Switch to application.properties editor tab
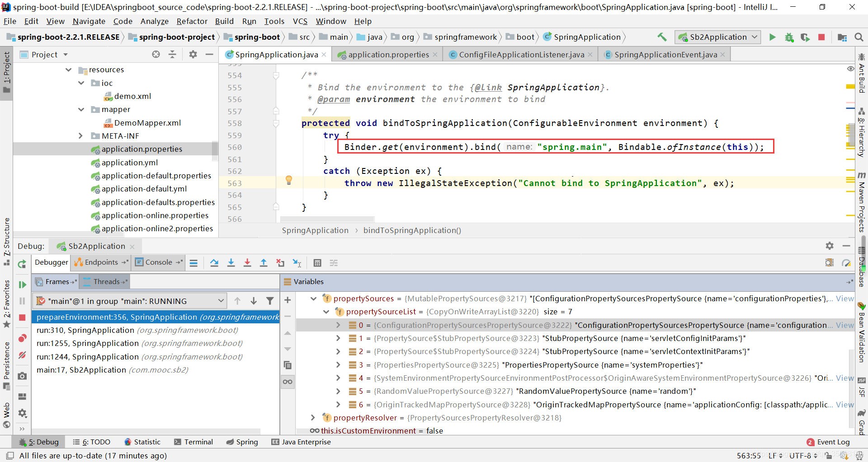The width and height of the screenshot is (868, 462). click(388, 55)
